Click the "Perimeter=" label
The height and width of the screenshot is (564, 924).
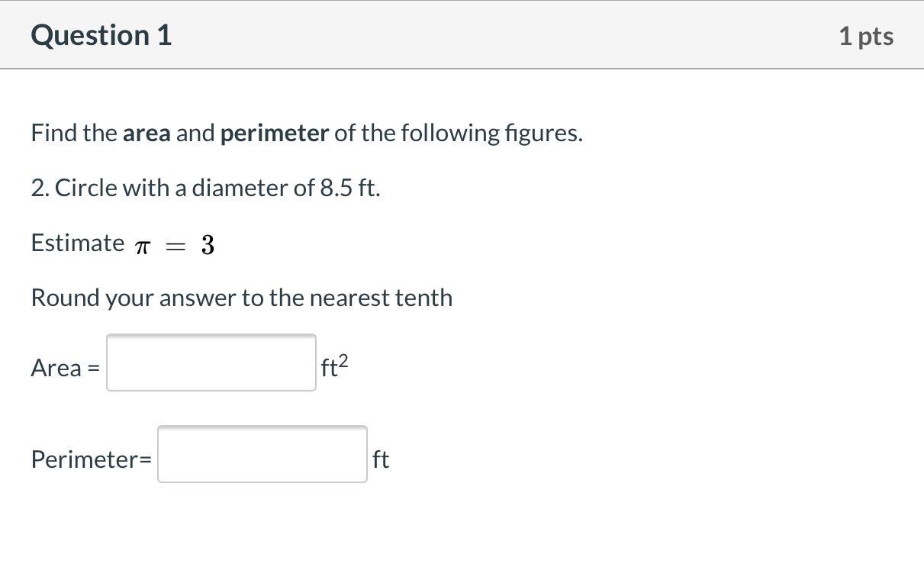[91, 459]
